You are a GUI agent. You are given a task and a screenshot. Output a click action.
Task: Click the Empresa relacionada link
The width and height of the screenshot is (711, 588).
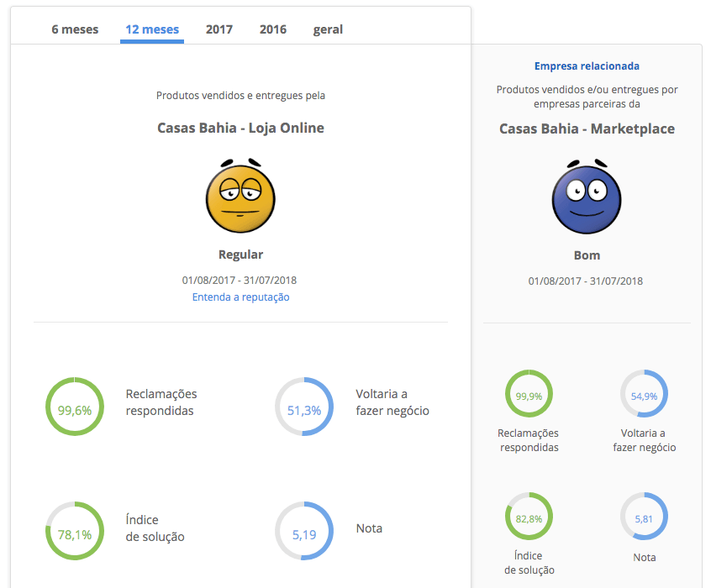[x=587, y=66]
